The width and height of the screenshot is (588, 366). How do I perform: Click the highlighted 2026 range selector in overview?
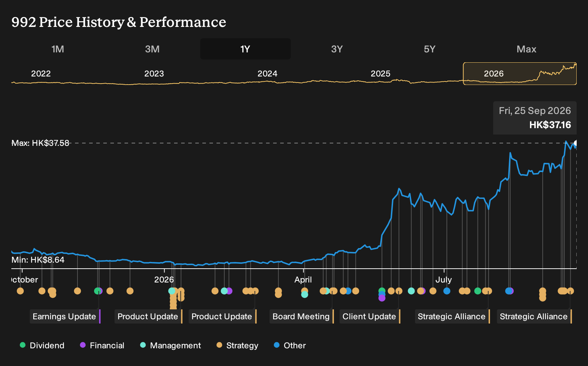[x=520, y=74]
